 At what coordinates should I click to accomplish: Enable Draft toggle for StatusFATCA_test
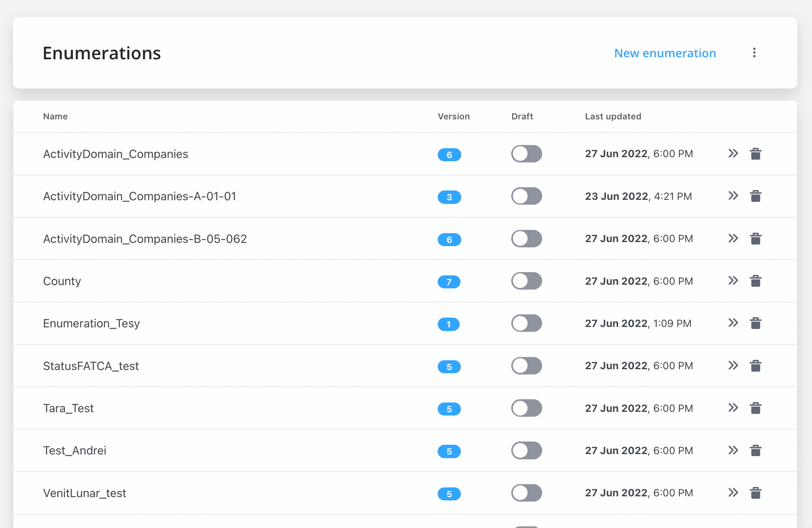527,366
